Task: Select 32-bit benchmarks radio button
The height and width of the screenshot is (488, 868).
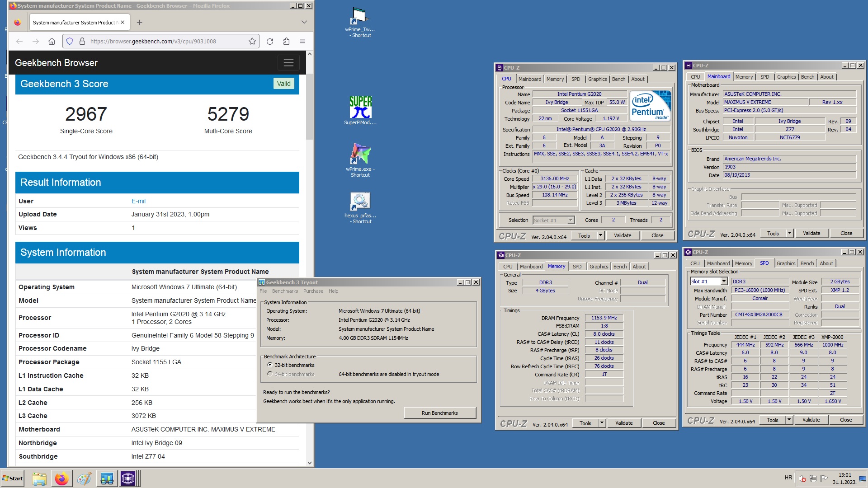Action: tap(270, 365)
